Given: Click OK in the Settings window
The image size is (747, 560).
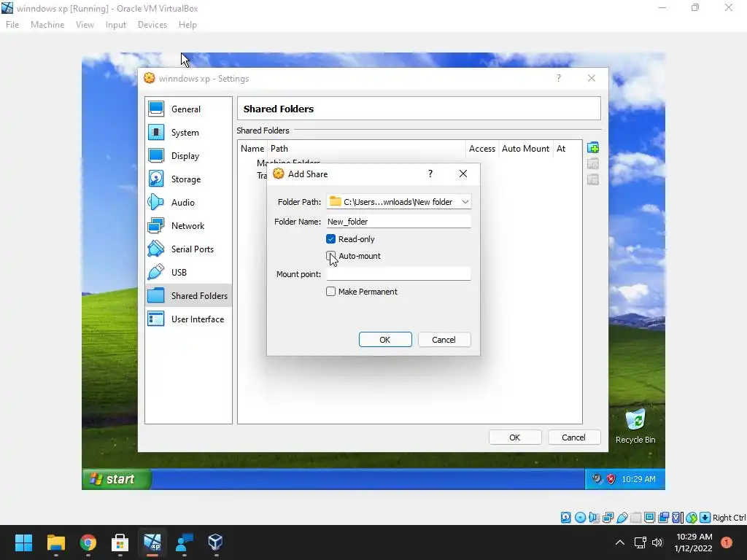Looking at the screenshot, I should click(x=515, y=437).
